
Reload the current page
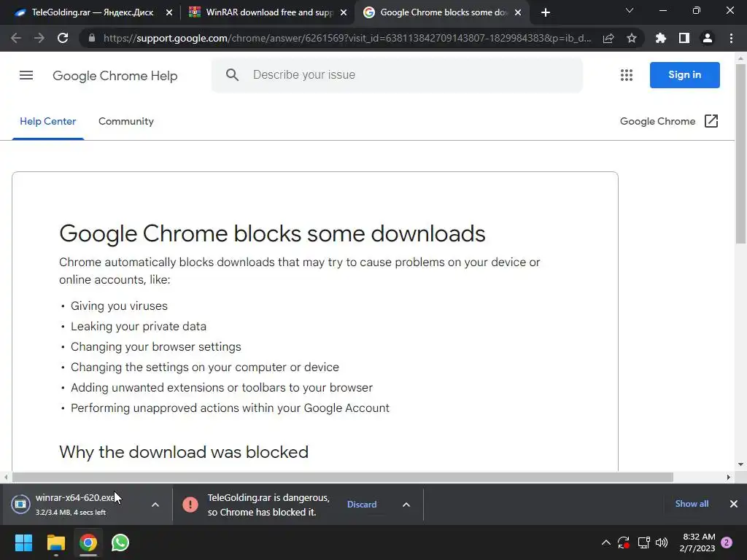63,38
